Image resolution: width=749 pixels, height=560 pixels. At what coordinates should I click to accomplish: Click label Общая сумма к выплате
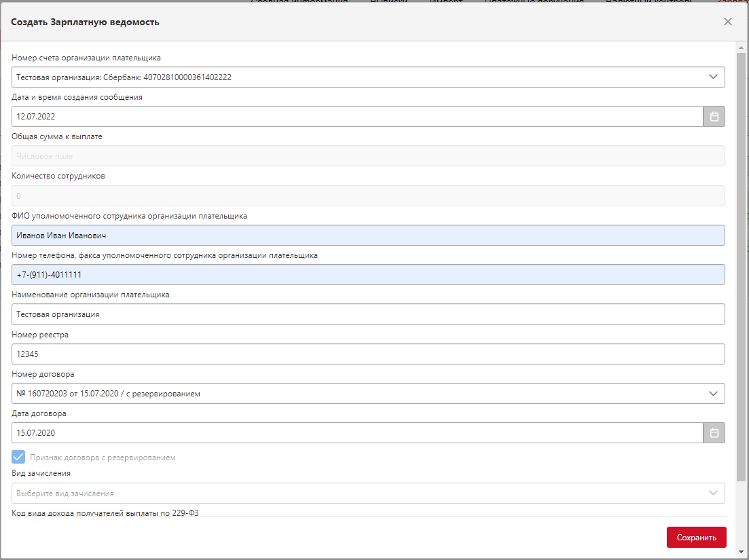(x=57, y=136)
